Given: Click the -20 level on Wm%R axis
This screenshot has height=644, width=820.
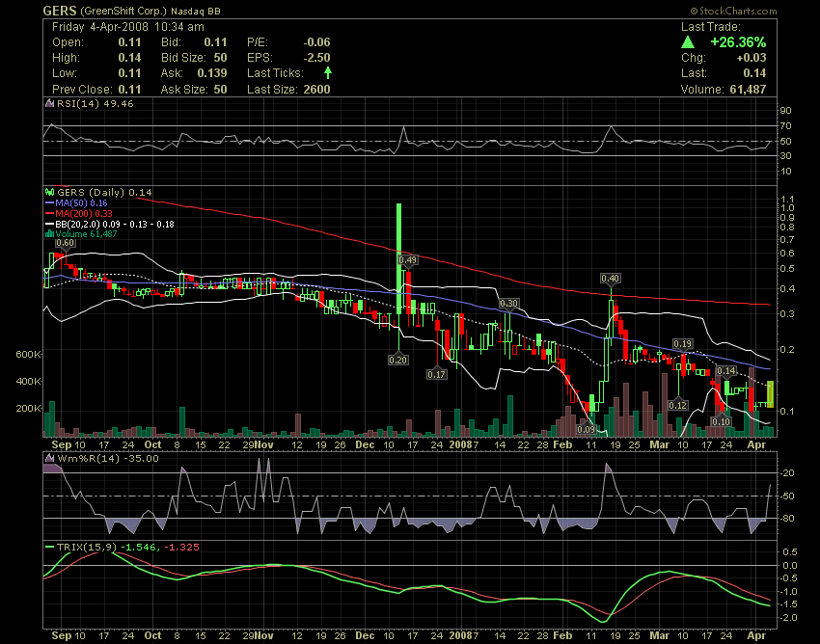Looking at the screenshot, I should [787, 473].
